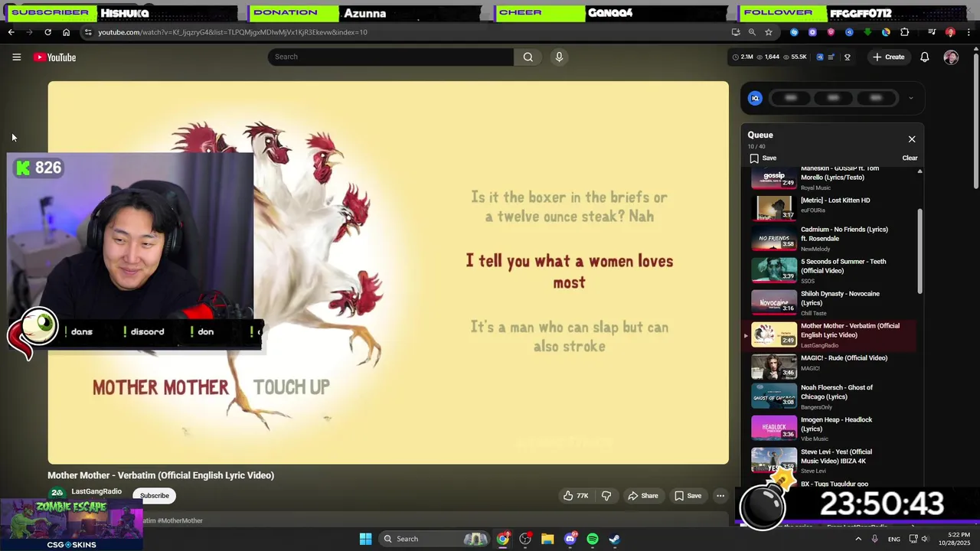Click the browser address bar URL

pos(233,32)
